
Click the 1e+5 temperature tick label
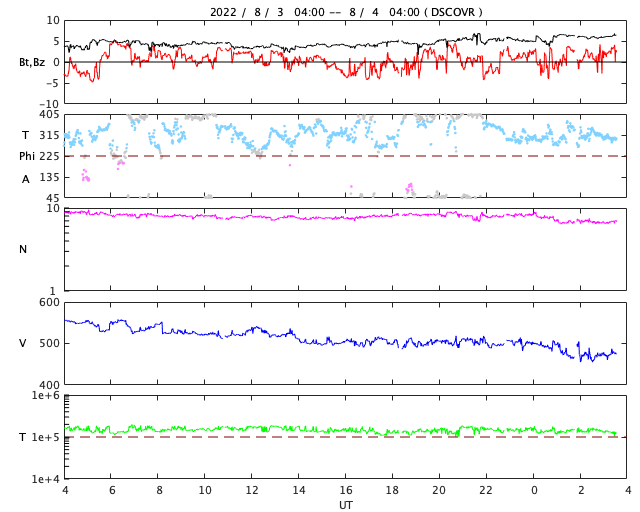coord(46,437)
